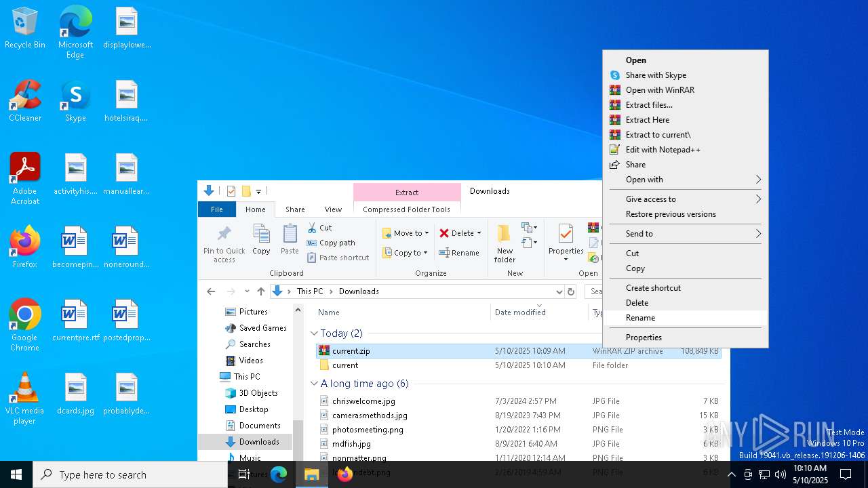
Task: Open Compressed Folder Tools tab
Action: tap(406, 209)
